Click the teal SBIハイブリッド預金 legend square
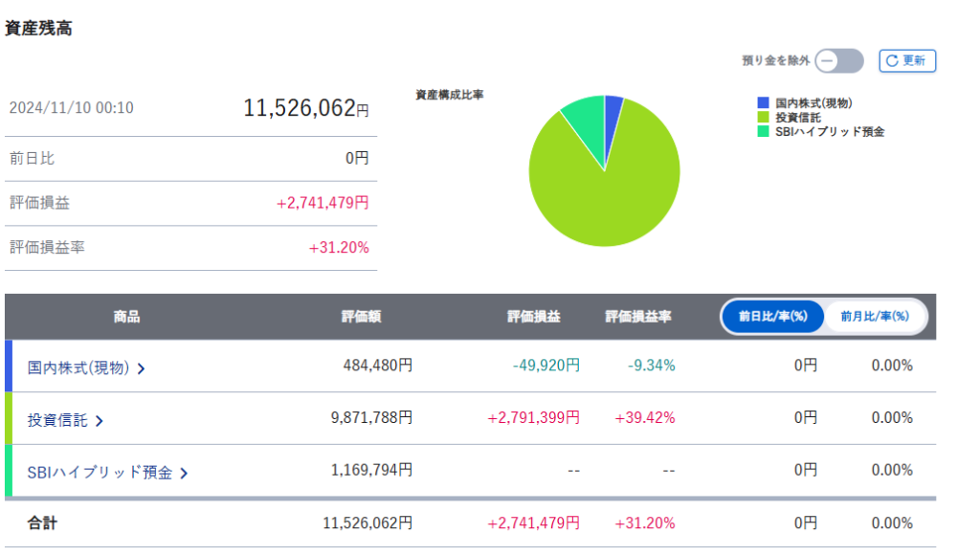The image size is (980, 556). 763,131
